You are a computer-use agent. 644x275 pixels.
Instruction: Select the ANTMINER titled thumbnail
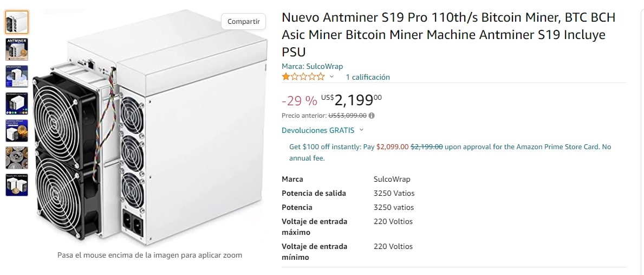point(17,49)
